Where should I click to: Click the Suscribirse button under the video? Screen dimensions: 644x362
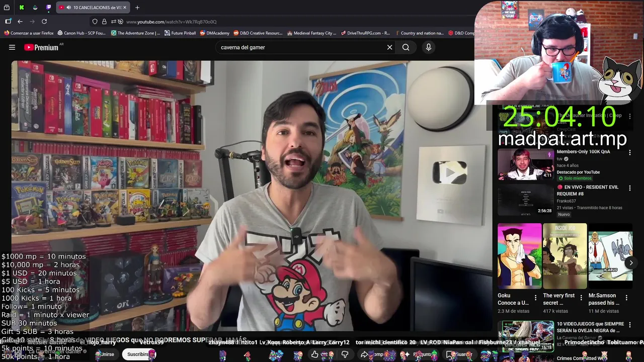coord(139,354)
